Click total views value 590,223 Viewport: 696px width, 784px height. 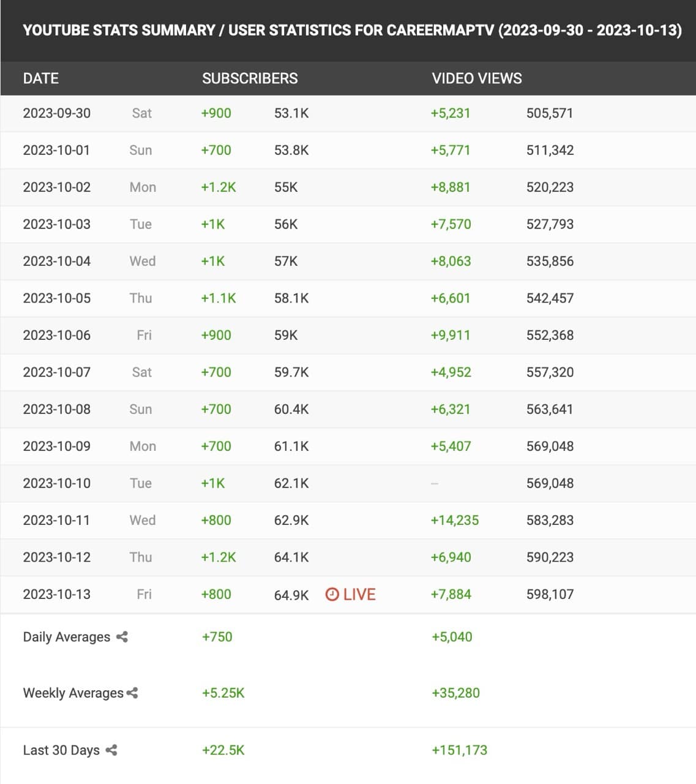pyautogui.click(x=550, y=557)
